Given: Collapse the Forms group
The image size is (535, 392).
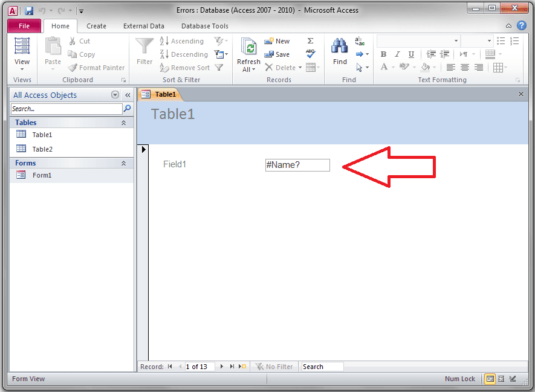Looking at the screenshot, I should tap(123, 163).
